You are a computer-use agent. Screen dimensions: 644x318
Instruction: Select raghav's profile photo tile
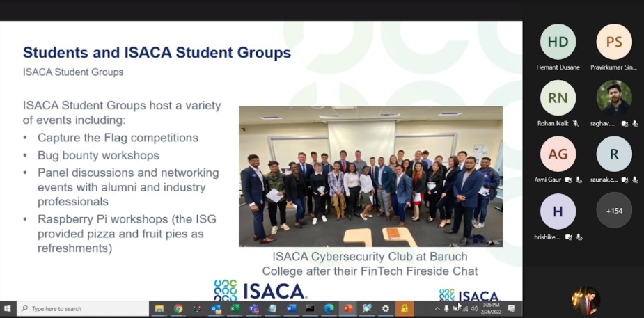click(614, 97)
